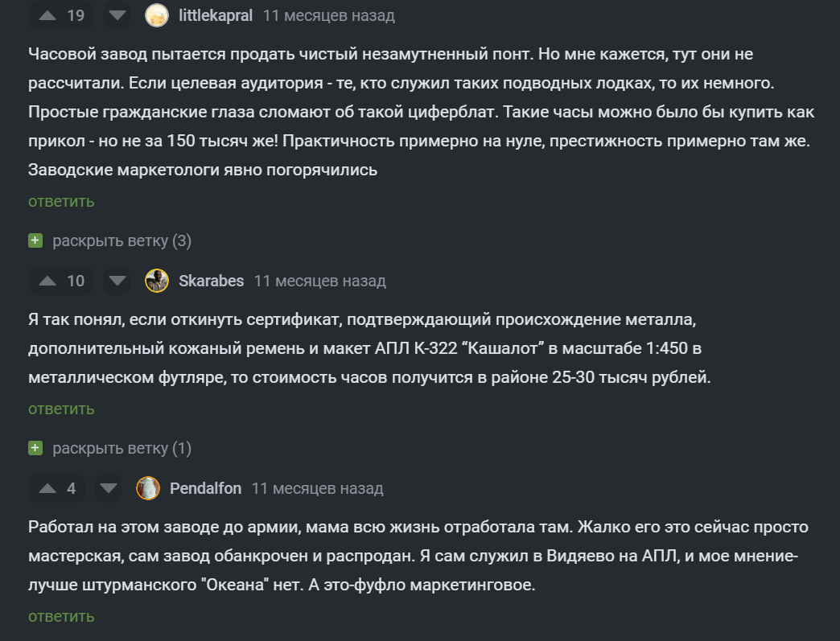Open the Skarabes username link
The image size is (840, 641).
pos(211,281)
